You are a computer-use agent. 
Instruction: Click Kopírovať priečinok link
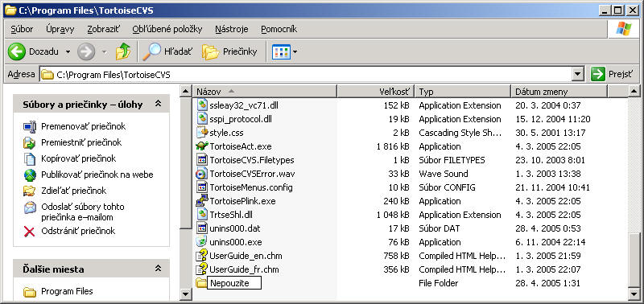78,158
